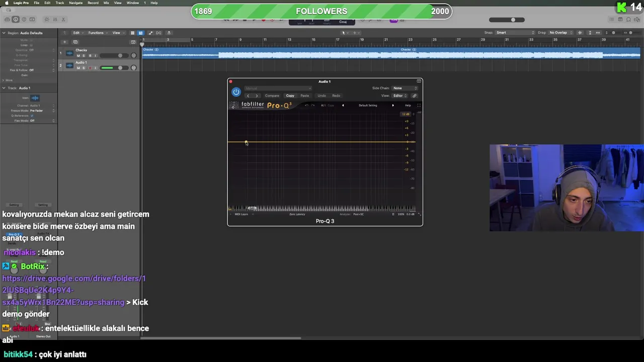Open the FabFilter Help menu

tap(408, 106)
